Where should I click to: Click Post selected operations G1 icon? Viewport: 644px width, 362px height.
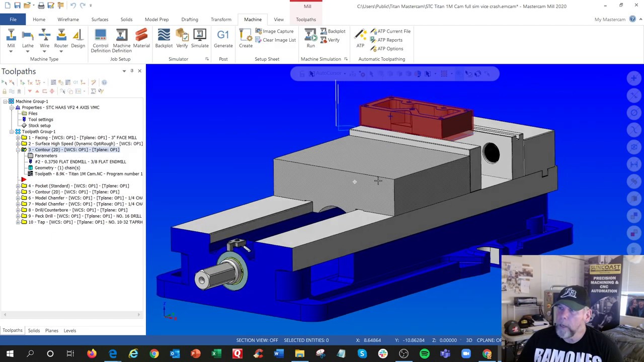(75, 82)
